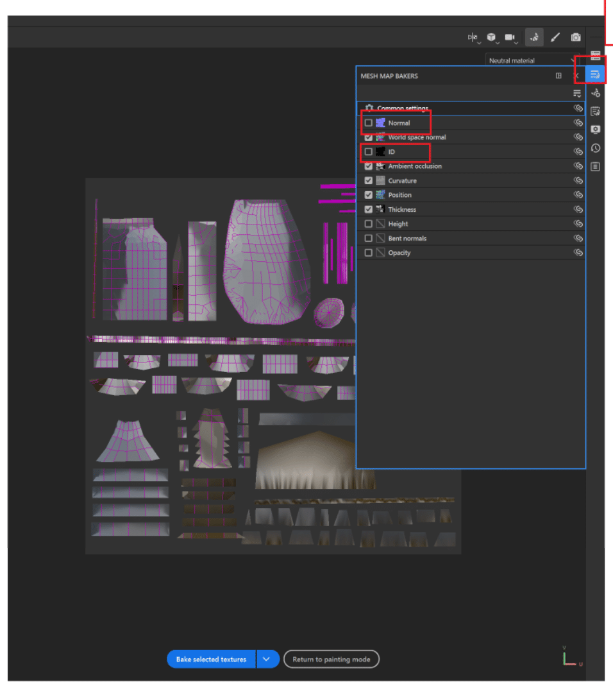The width and height of the screenshot is (613, 700).
Task: Click the UV axis gizmo in viewport corner
Action: click(x=572, y=657)
